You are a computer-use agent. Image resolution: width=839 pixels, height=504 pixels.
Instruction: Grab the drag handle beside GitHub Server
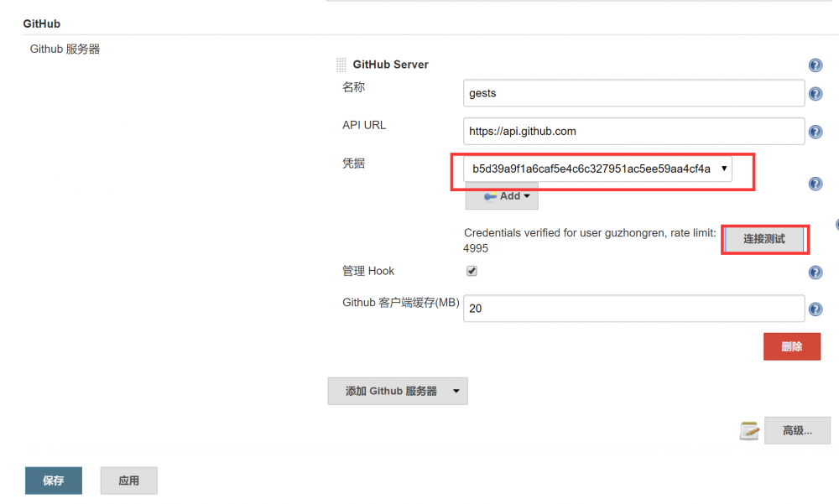coord(341,65)
